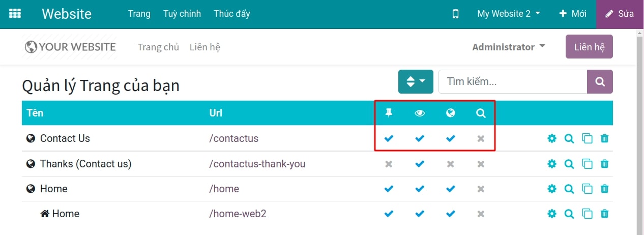Delete the /home-web2 page via trash icon
The height and width of the screenshot is (235, 644).
(x=604, y=214)
